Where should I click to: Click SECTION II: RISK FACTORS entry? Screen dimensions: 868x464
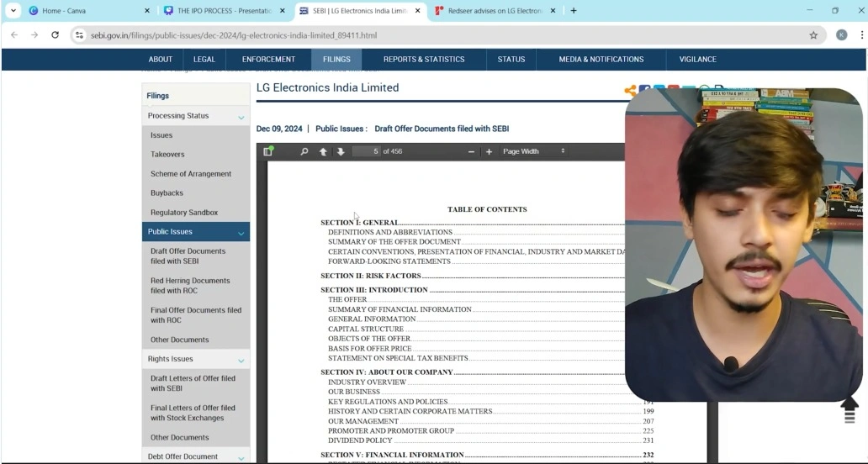(x=371, y=276)
